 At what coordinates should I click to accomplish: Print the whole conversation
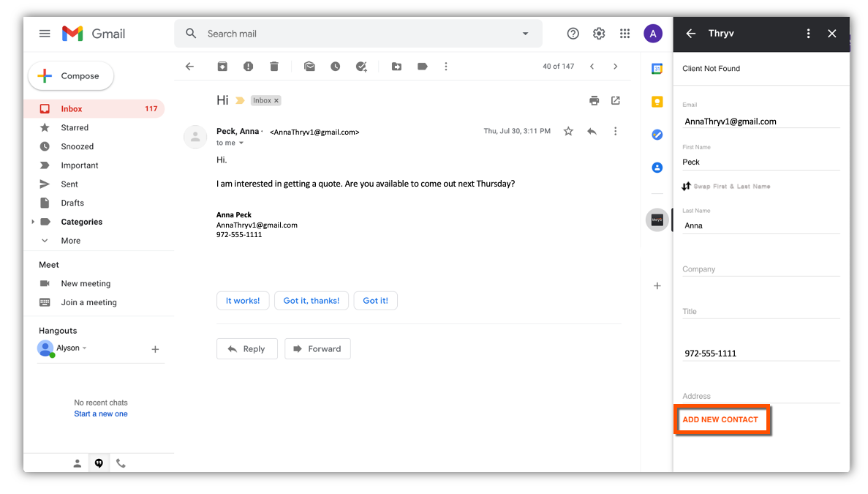(594, 100)
